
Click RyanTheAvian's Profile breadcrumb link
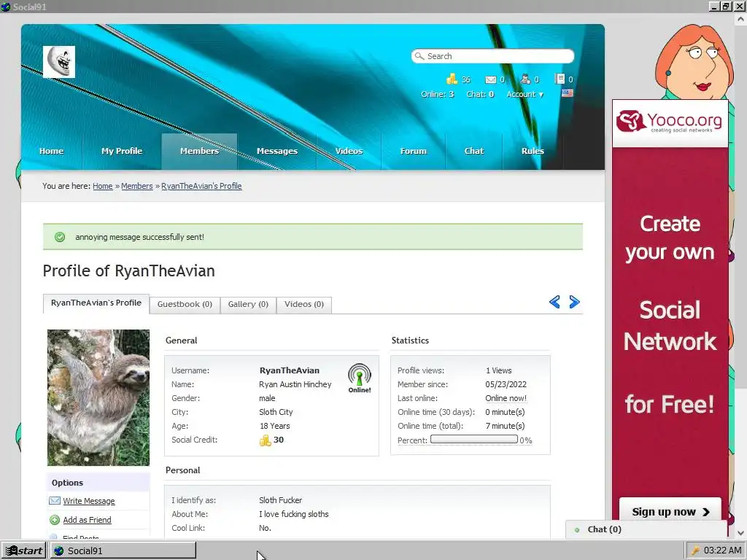[201, 186]
